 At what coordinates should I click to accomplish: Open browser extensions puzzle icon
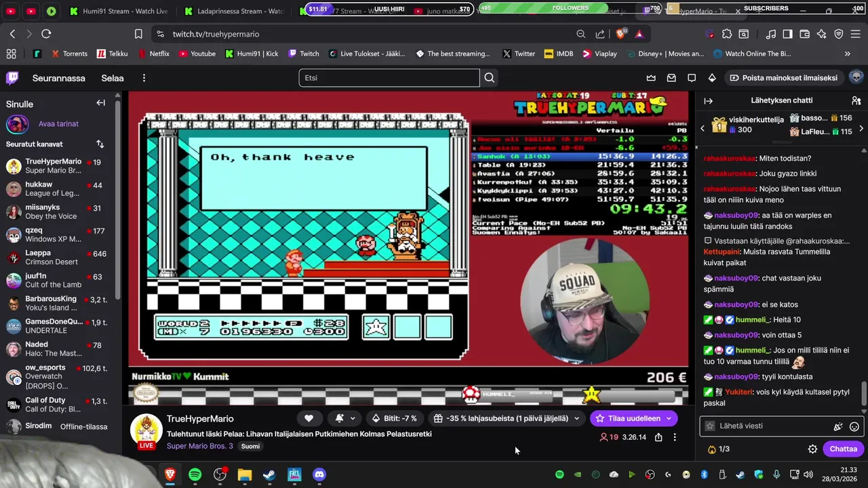pos(727,34)
